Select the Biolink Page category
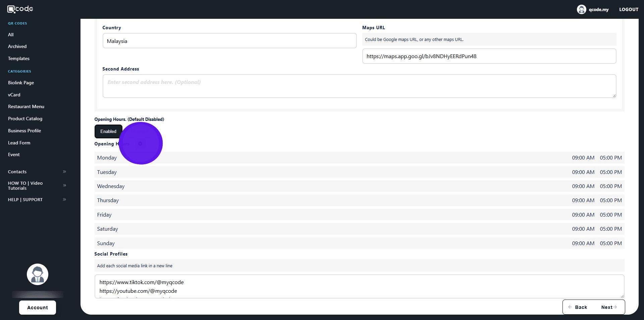This screenshot has height=320, width=644. 21,83
